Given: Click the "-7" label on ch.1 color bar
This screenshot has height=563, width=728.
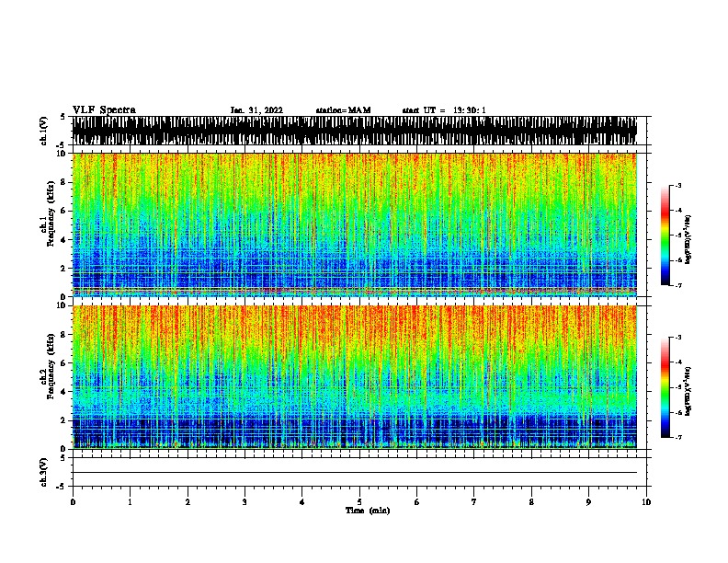Looking at the screenshot, I should click(x=678, y=285).
